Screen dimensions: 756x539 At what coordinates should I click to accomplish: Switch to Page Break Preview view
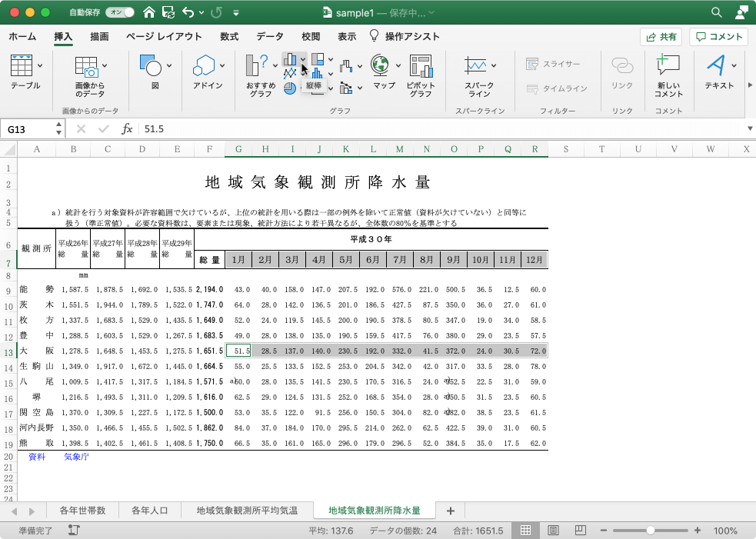point(581,531)
